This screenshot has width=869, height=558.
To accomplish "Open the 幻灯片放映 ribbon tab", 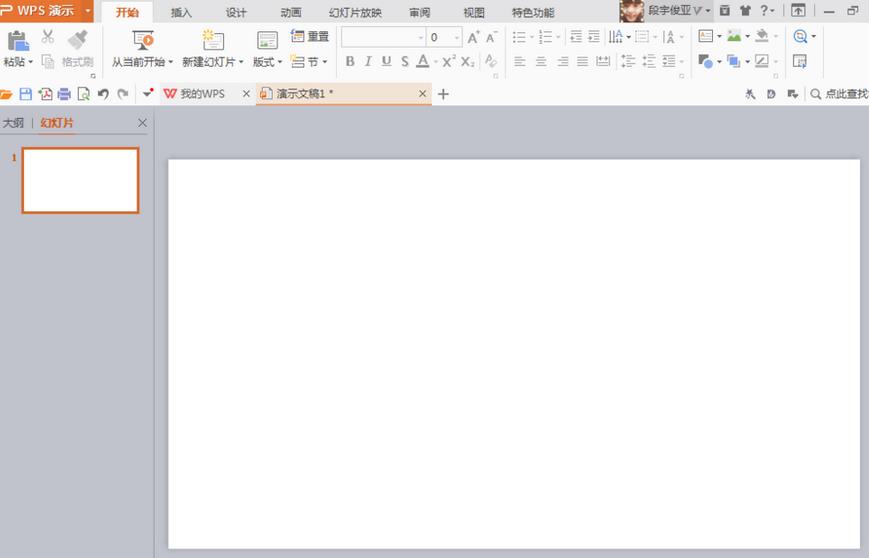I will point(355,12).
